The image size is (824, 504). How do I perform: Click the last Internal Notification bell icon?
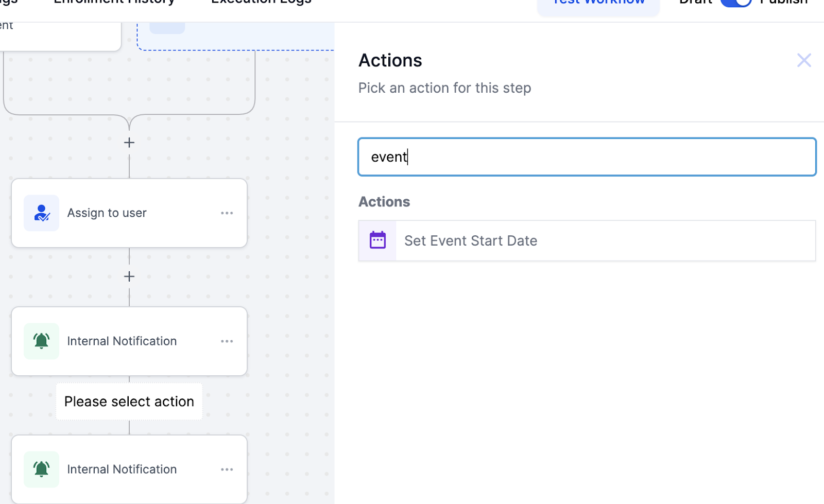click(41, 469)
